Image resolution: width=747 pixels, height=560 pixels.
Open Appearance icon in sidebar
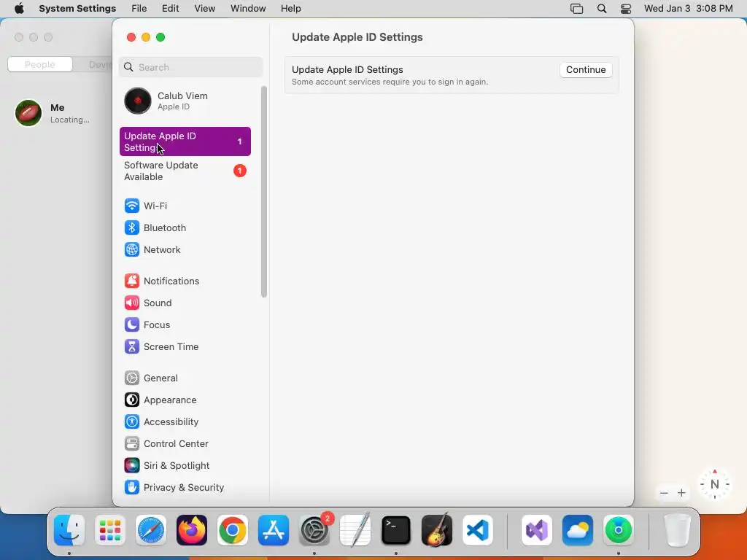(132, 400)
